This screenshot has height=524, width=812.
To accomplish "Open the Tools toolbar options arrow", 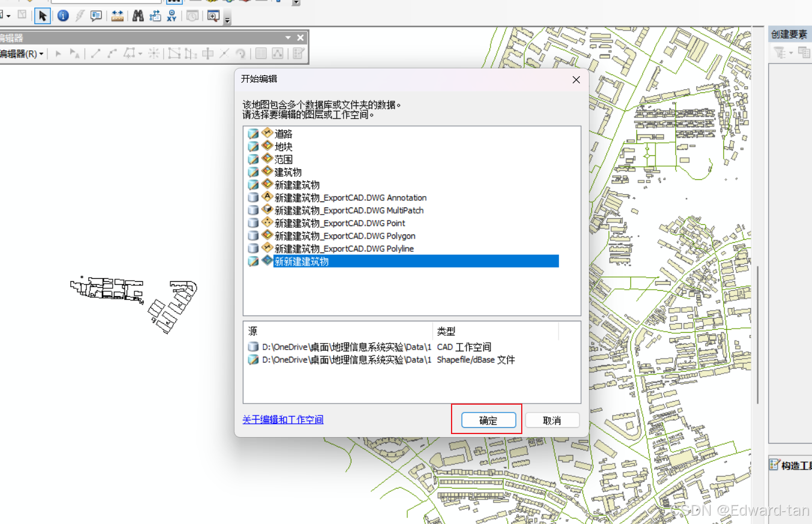I will [227, 20].
